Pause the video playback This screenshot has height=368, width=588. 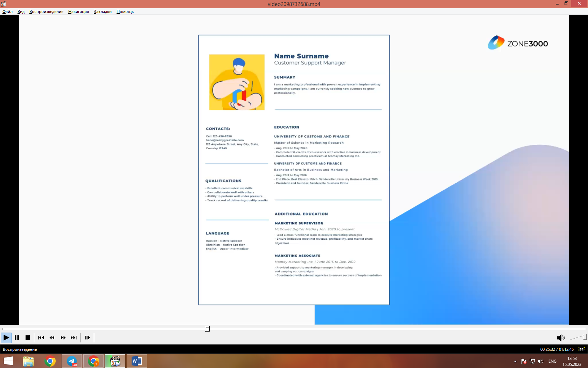[x=17, y=338]
